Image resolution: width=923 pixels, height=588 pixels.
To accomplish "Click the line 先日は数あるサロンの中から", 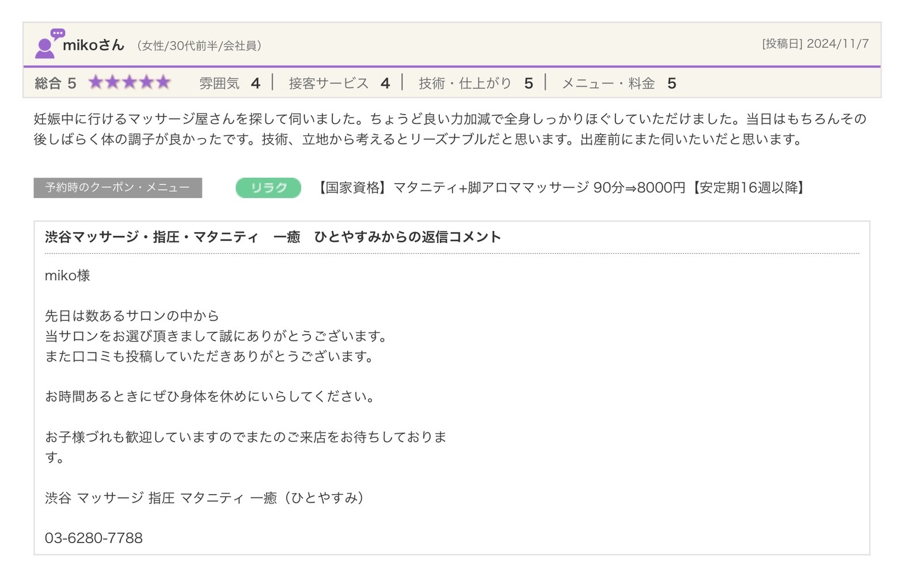I will click(x=132, y=316).
